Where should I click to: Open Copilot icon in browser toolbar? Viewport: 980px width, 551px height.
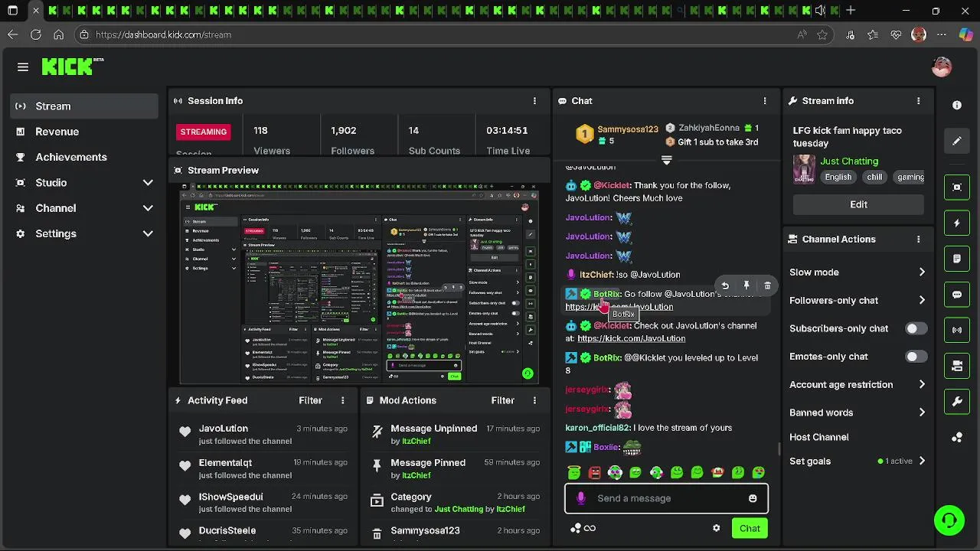(965, 34)
